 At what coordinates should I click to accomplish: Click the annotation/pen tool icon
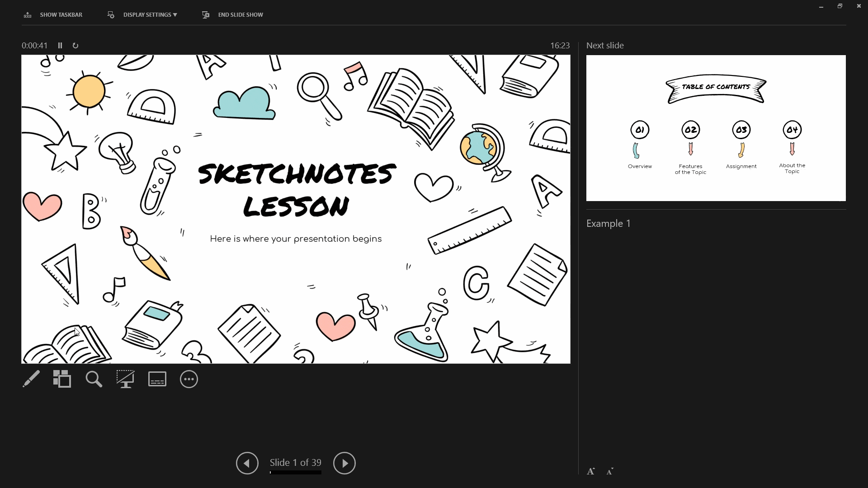click(30, 379)
